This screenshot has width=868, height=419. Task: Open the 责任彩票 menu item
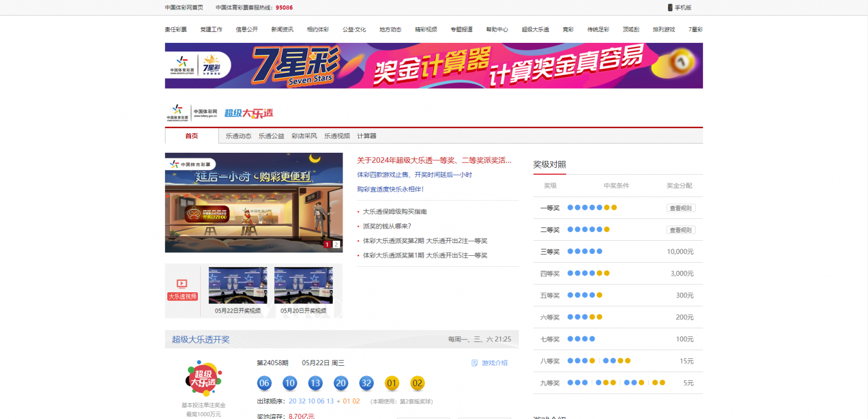click(x=176, y=30)
